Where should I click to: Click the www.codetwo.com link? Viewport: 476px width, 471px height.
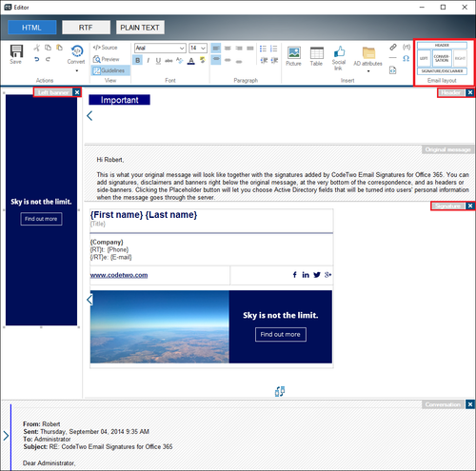click(x=119, y=275)
